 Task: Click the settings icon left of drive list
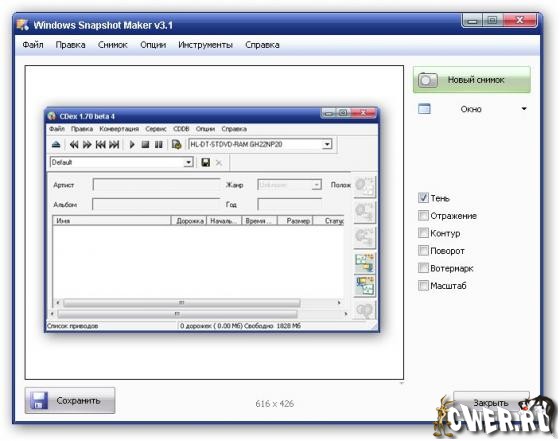pyautogui.click(x=176, y=144)
